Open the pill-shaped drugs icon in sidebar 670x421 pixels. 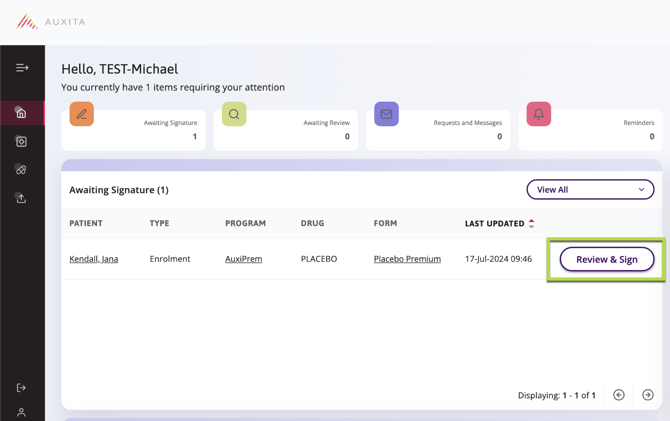pos(21,170)
